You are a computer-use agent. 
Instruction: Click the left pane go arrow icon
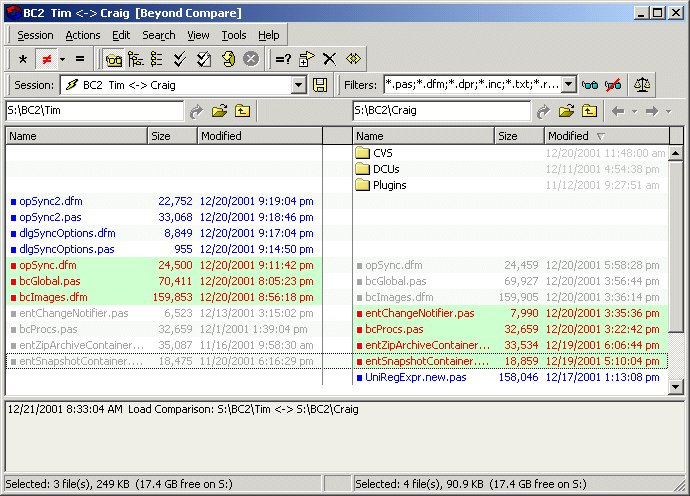(196, 111)
